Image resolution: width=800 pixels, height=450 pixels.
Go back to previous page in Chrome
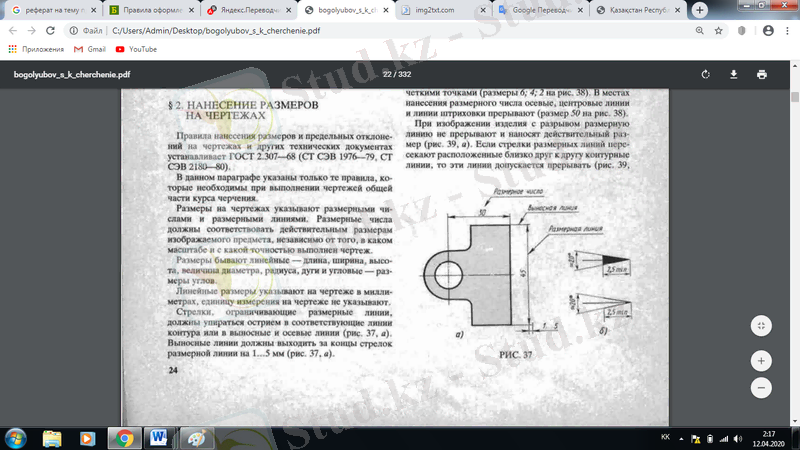tap(13, 31)
